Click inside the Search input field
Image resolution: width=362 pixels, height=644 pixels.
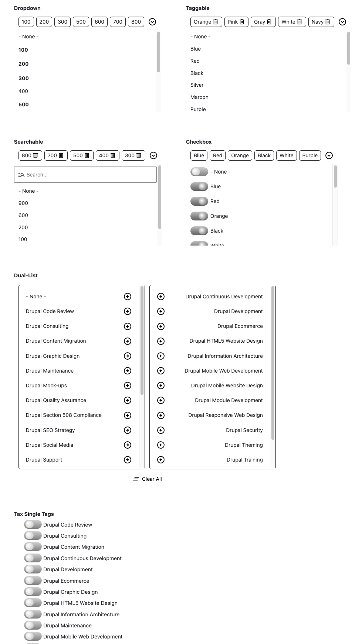85,174
